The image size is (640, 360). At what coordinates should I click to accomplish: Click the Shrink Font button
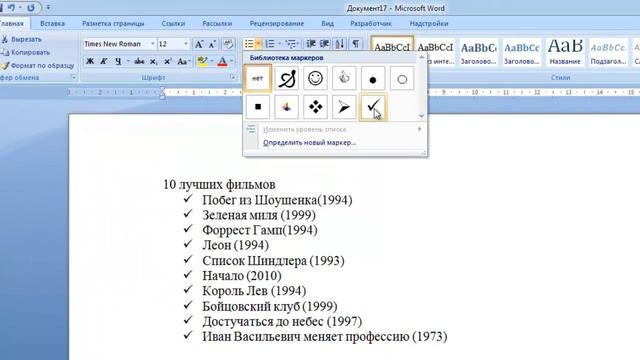pyautogui.click(x=212, y=44)
